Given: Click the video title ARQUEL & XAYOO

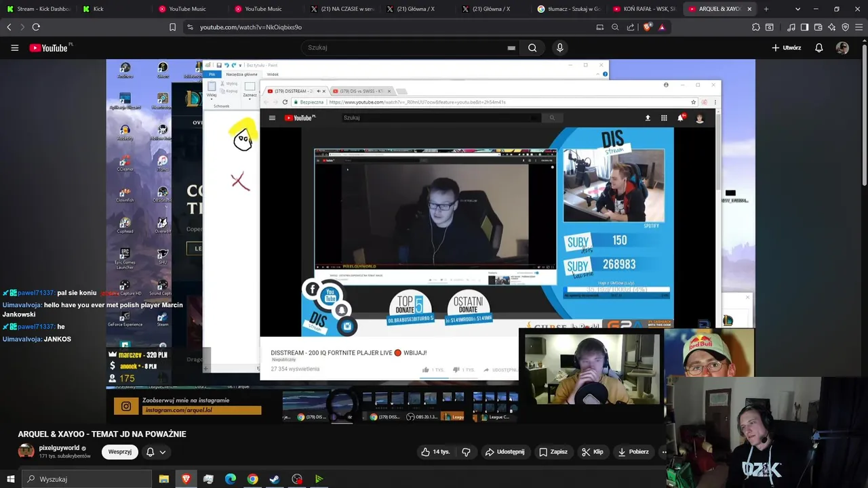Looking at the screenshot, I should pos(102,434).
